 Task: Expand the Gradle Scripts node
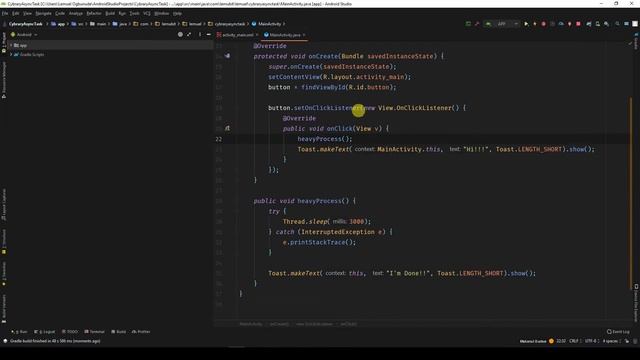click(11, 54)
